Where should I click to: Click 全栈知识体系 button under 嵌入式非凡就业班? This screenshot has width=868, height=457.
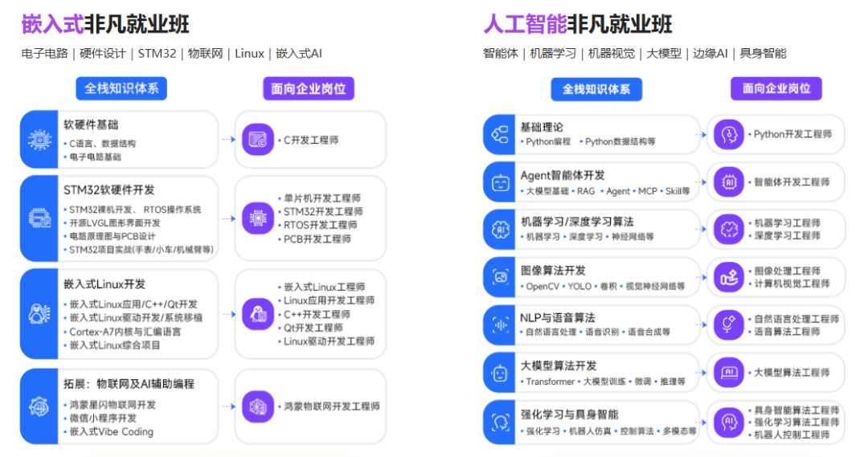(121, 88)
